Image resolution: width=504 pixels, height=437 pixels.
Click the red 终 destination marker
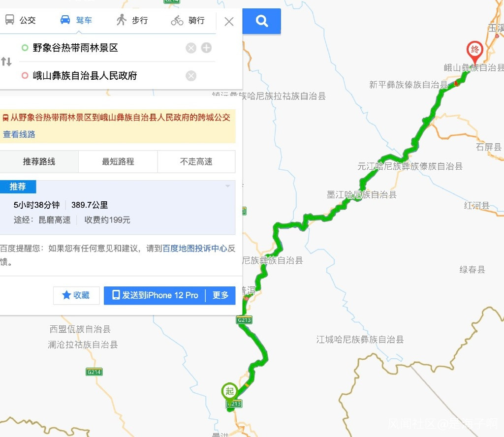475,51
